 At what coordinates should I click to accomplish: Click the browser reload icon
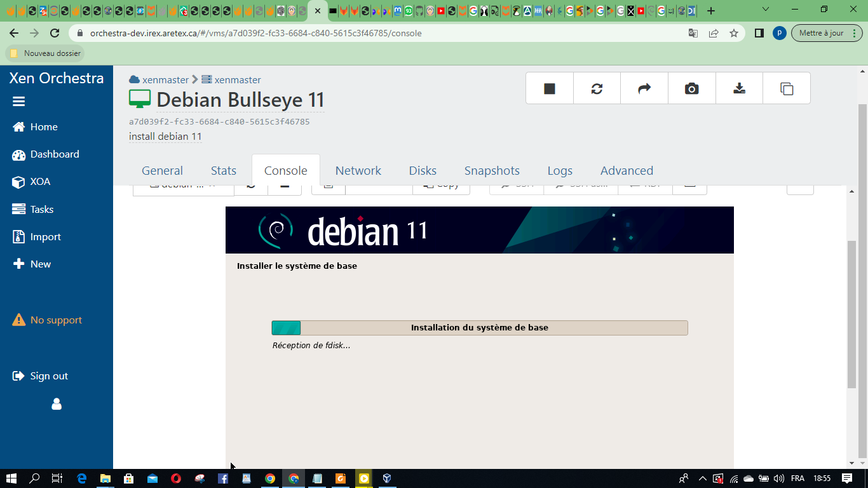(55, 33)
